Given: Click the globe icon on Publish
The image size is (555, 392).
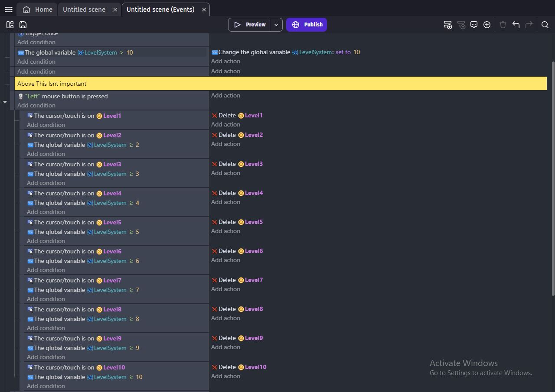Looking at the screenshot, I should point(296,25).
